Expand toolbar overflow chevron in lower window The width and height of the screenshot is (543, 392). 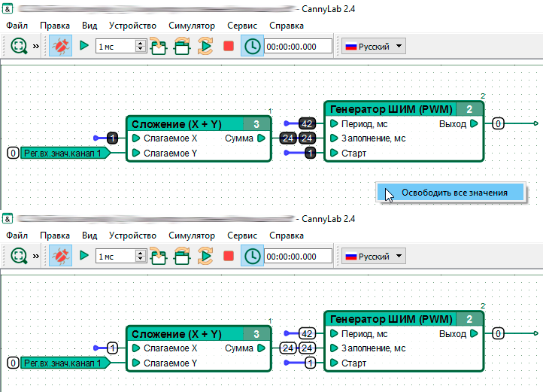36,256
